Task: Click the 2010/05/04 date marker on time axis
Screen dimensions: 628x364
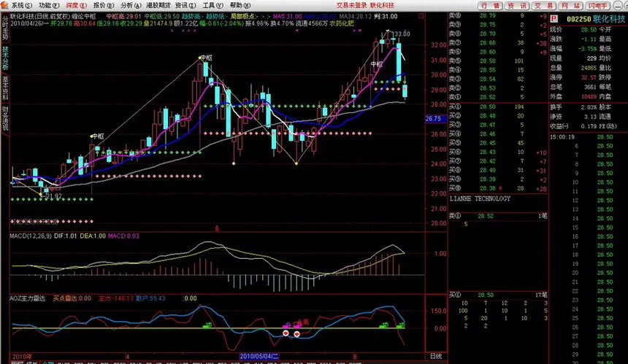Action: [259, 356]
